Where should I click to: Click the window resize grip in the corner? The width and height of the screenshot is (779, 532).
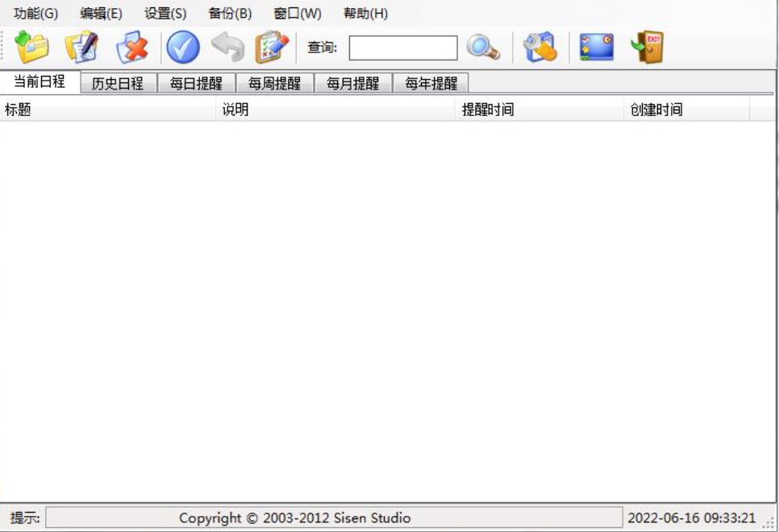point(769,522)
